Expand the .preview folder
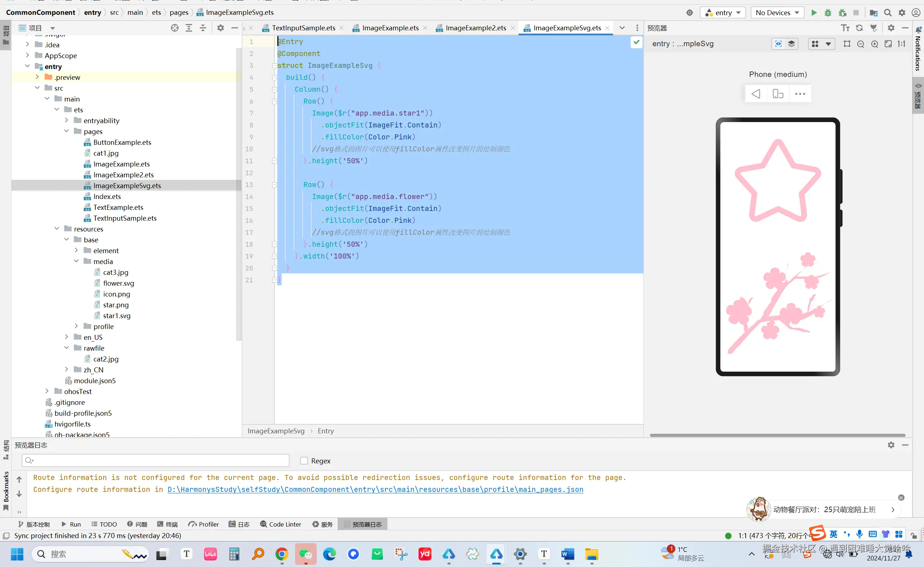 click(37, 77)
